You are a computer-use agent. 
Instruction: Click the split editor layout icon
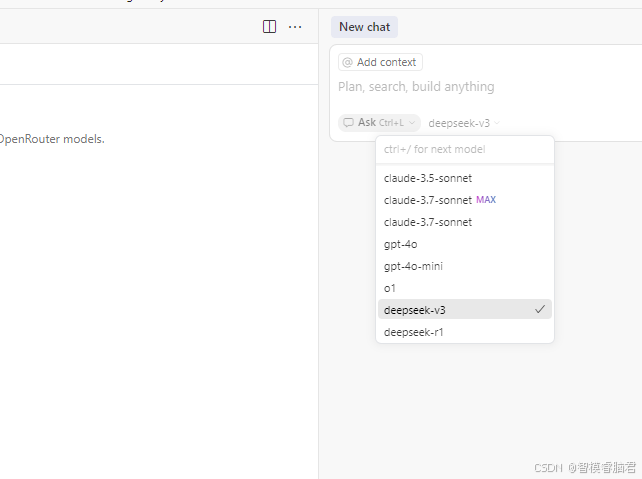269,27
